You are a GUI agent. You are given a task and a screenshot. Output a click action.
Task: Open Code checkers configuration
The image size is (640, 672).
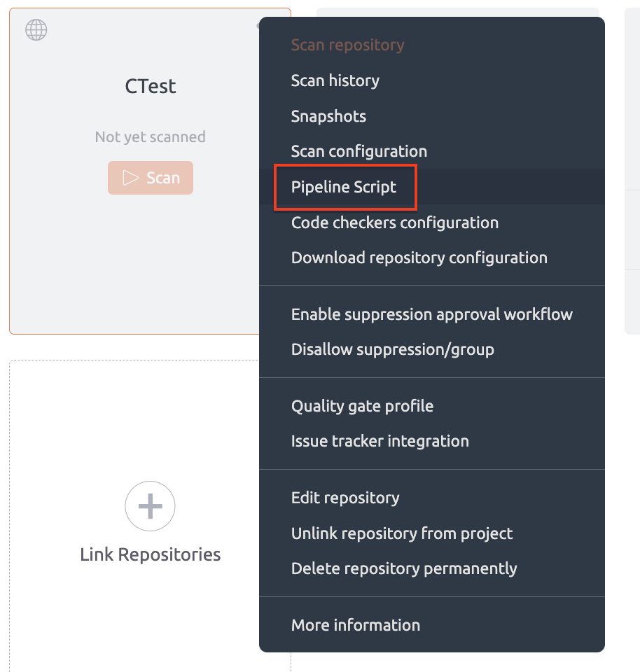[394, 223]
